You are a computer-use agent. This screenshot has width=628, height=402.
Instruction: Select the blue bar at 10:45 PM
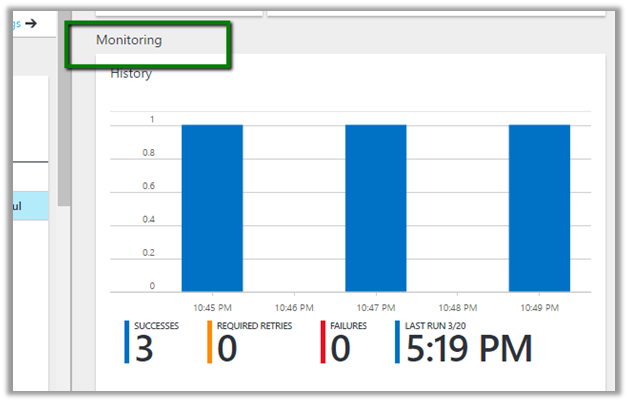tap(212, 207)
